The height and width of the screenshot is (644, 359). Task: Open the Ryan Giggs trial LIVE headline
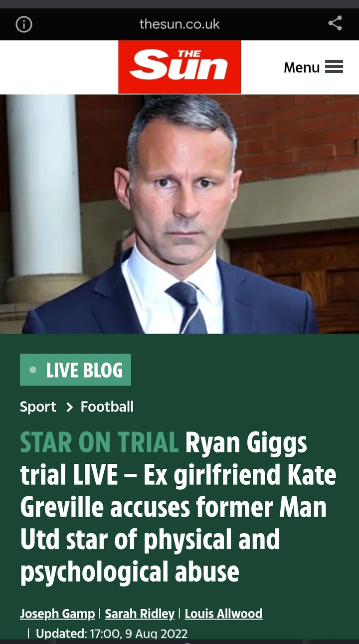point(179,507)
